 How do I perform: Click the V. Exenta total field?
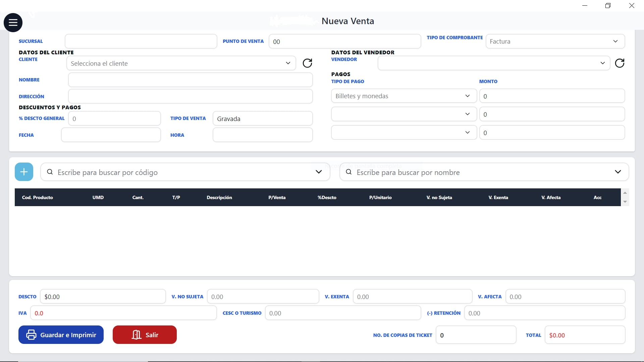(413, 297)
